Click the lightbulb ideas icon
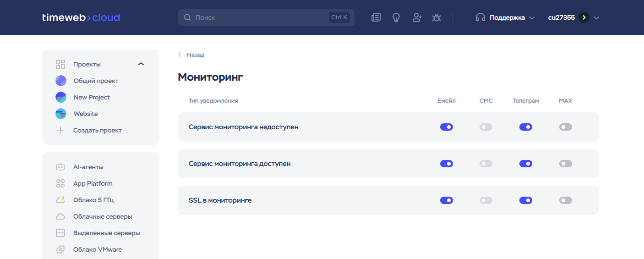The height and width of the screenshot is (259, 644). (x=396, y=17)
